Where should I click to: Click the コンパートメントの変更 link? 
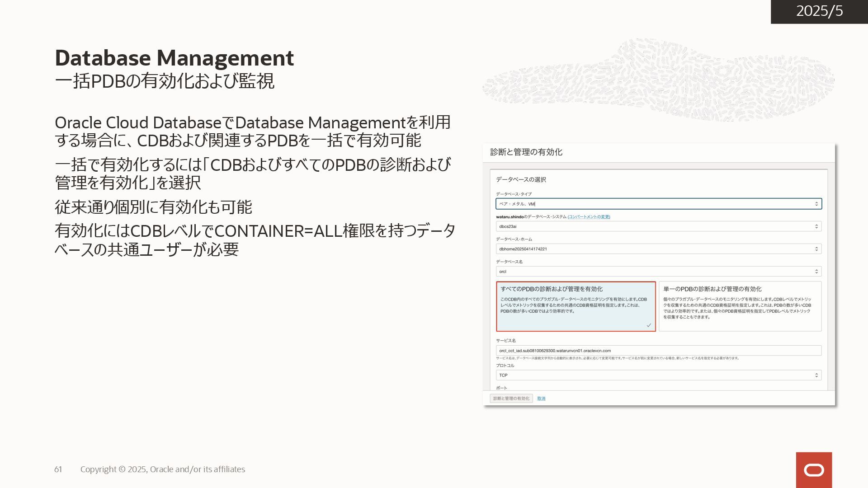[589, 217]
